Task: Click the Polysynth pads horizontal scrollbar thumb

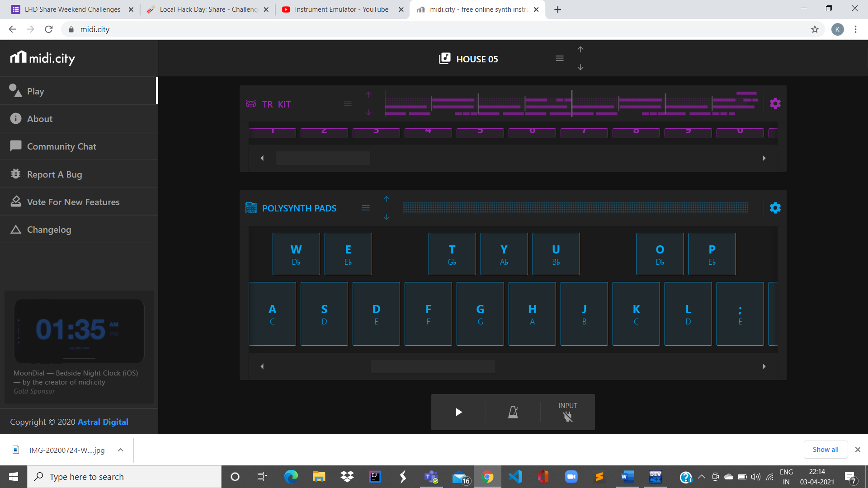Action: [x=433, y=366]
